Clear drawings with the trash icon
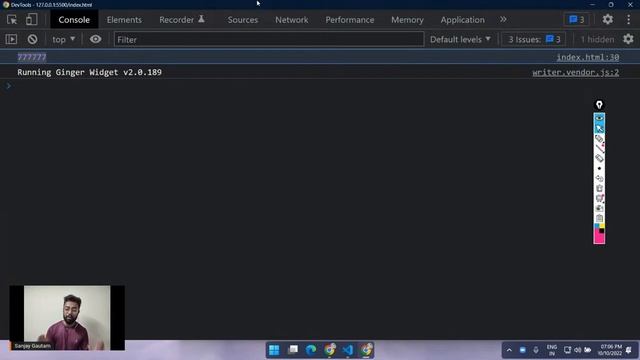640x360 pixels. (599, 188)
